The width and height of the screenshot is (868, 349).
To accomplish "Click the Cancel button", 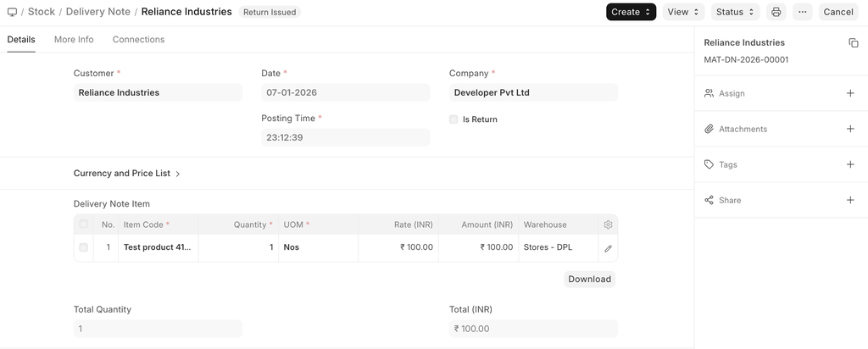I will tap(837, 12).
